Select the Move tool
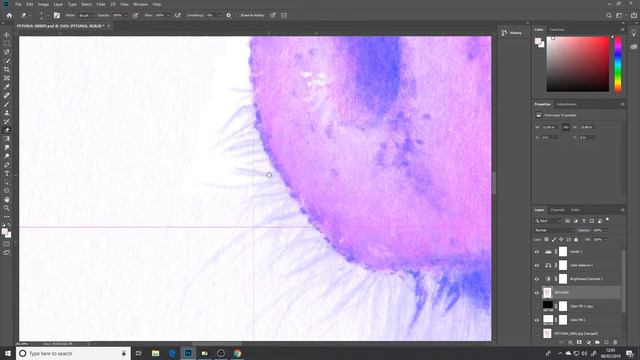This screenshot has width=640, height=360. tap(7, 35)
